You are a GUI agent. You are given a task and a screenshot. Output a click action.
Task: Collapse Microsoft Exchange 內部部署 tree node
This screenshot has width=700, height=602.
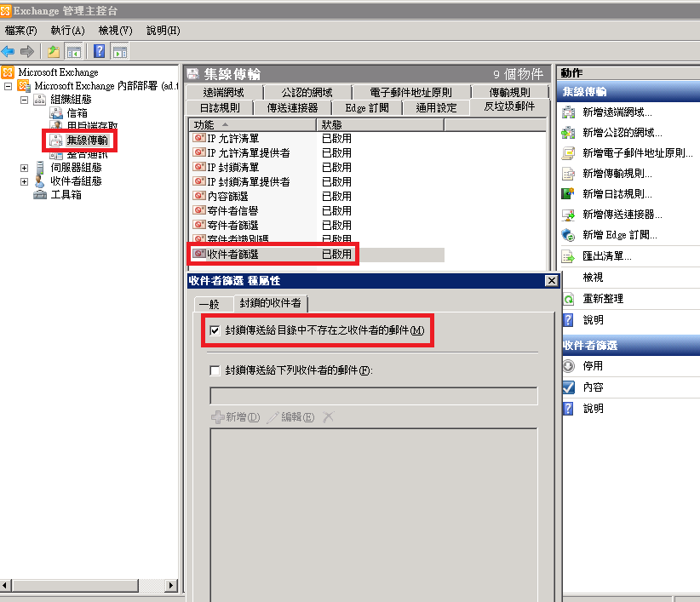click(8, 86)
